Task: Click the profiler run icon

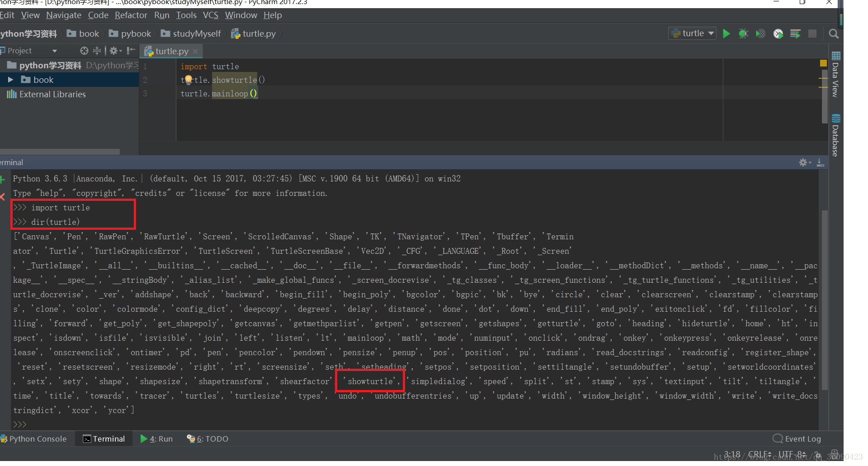Action: pos(778,33)
